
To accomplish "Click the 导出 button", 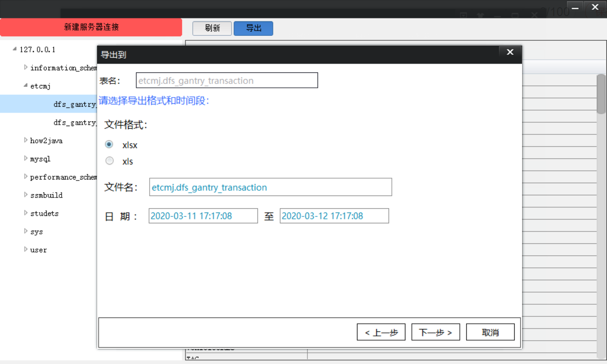I will click(253, 28).
